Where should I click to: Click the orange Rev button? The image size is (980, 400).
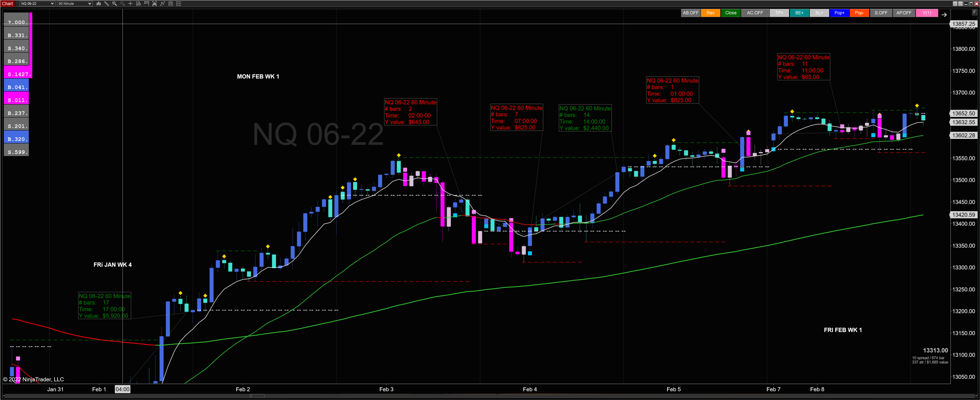point(710,13)
